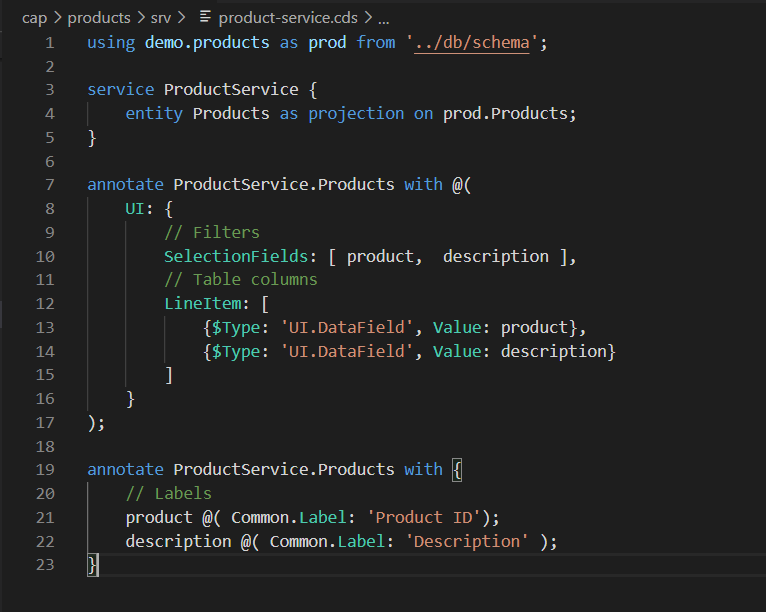
Task: Click 'prod.Products' on line 4
Action: pos(505,114)
